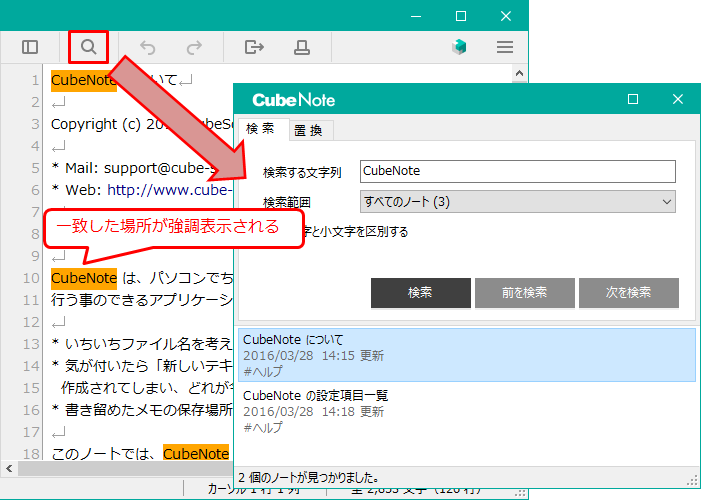The height and width of the screenshot is (500, 701).
Task: Select the result CubeNote の設定項目一覧
Action: pyautogui.click(x=467, y=411)
